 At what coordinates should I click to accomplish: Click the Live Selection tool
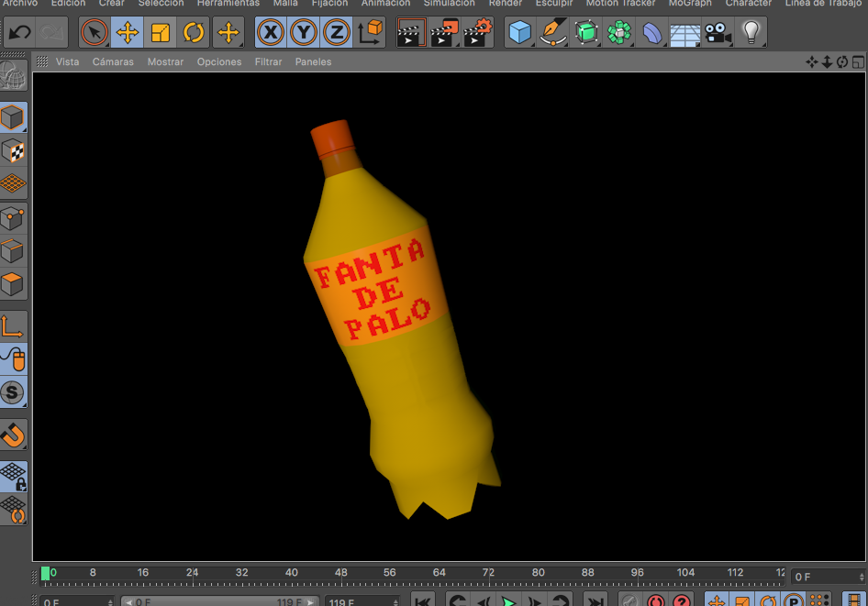[x=94, y=34]
